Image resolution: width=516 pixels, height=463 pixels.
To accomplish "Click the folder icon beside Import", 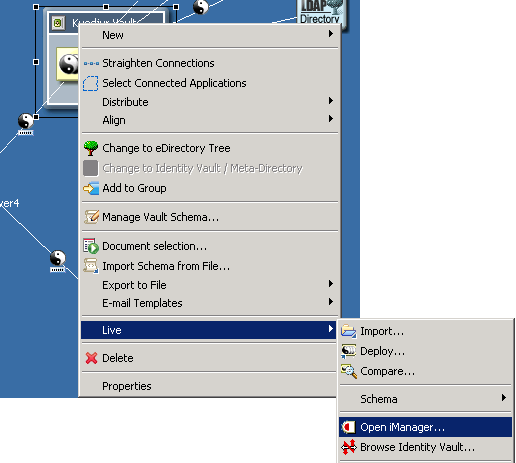I will pos(349,331).
